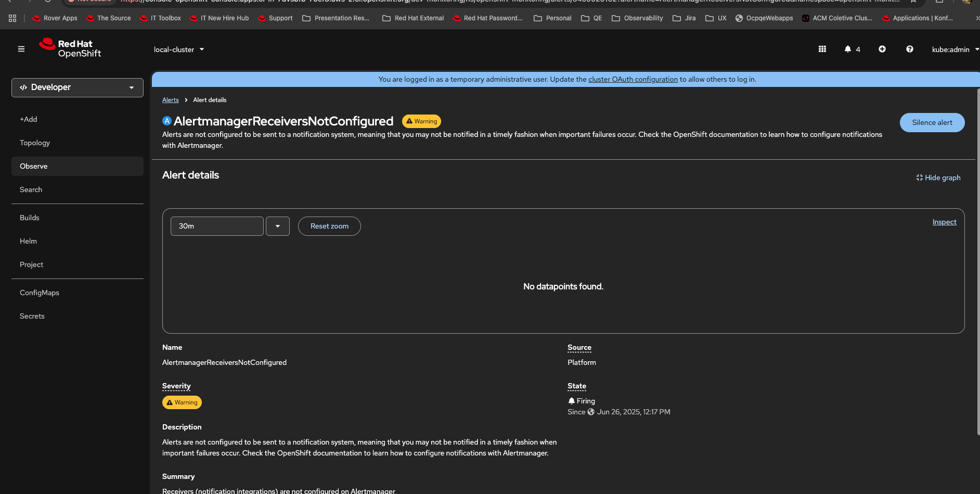Image resolution: width=980 pixels, height=494 pixels.
Task: Follow the Inspect link
Action: click(x=945, y=222)
